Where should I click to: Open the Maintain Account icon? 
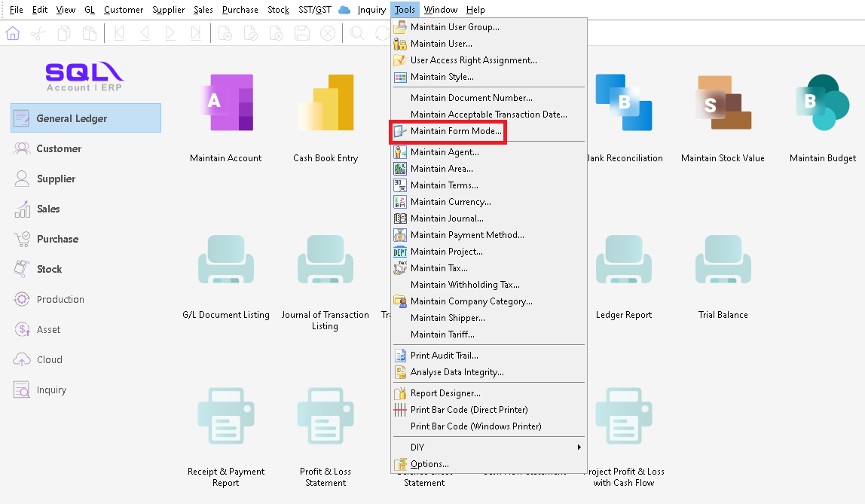pos(225,103)
